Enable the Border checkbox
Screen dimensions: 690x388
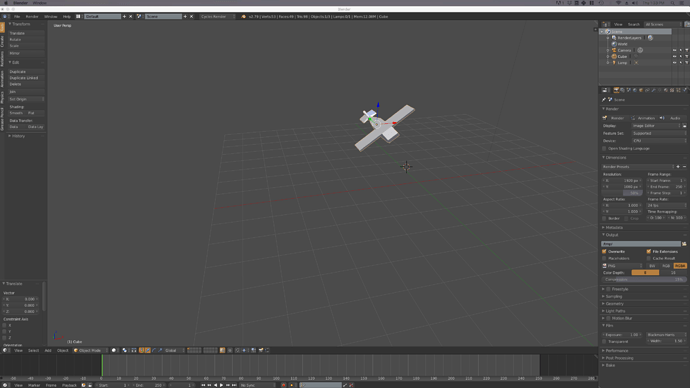click(604, 219)
